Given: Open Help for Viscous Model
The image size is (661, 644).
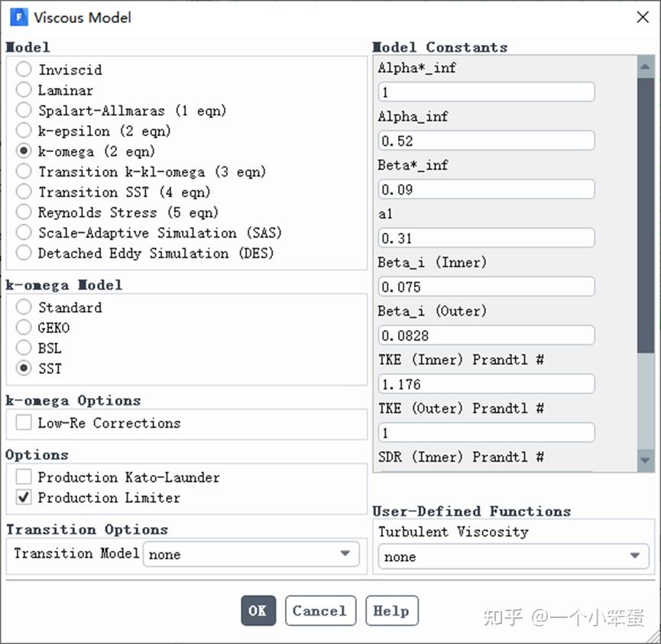Looking at the screenshot, I should coord(391,611).
